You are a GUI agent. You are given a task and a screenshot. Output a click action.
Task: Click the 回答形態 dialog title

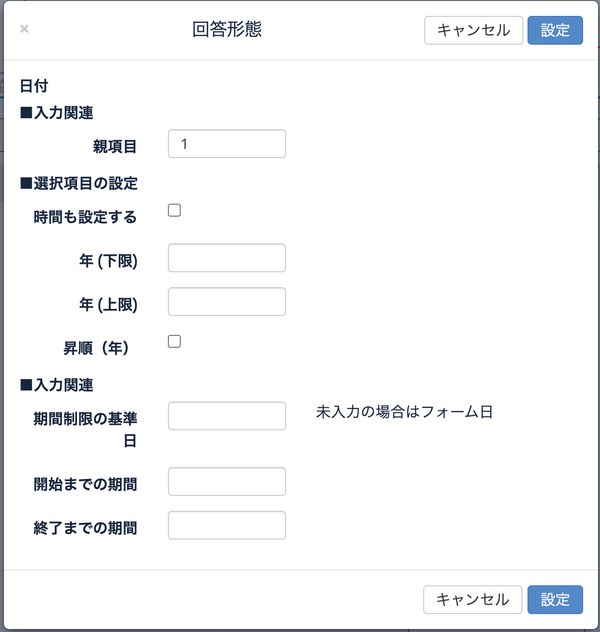click(x=227, y=29)
